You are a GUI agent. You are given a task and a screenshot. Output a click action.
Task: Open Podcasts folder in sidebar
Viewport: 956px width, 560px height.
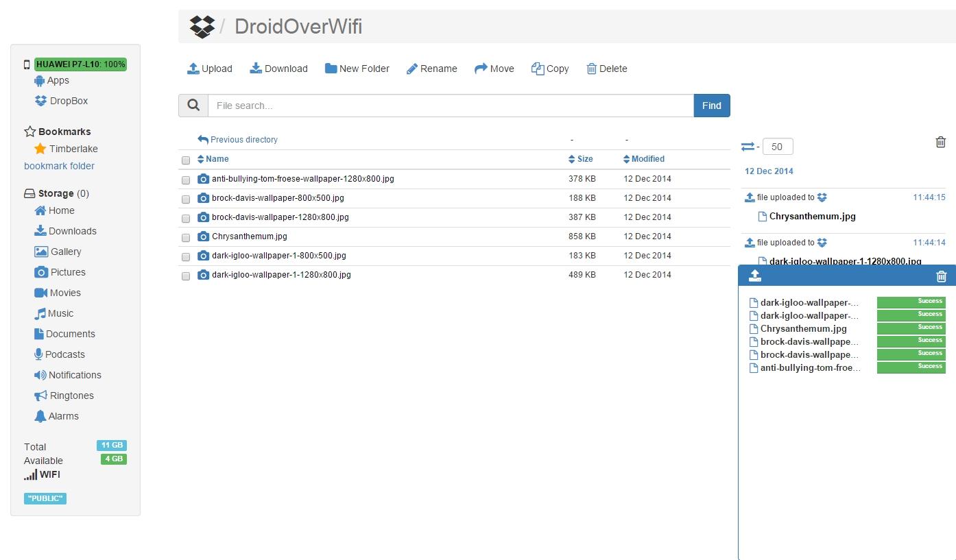[60, 354]
